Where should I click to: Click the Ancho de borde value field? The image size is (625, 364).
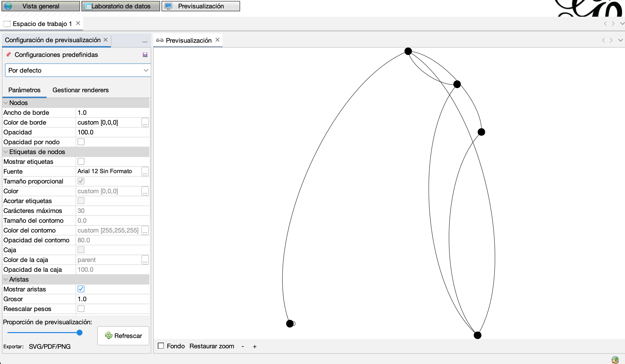click(x=112, y=113)
